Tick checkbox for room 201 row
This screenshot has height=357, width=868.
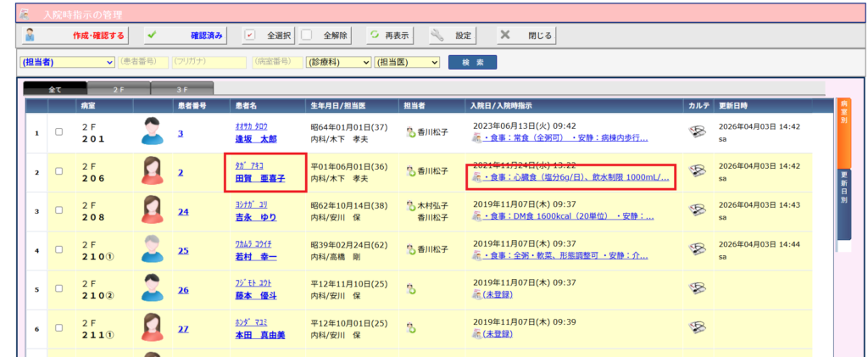point(59,132)
